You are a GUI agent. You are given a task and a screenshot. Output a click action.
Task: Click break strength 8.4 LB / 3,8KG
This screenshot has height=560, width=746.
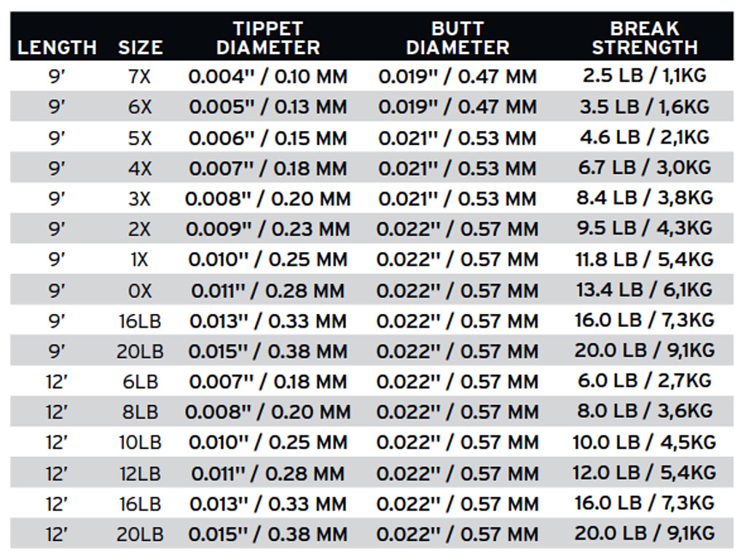645,198
